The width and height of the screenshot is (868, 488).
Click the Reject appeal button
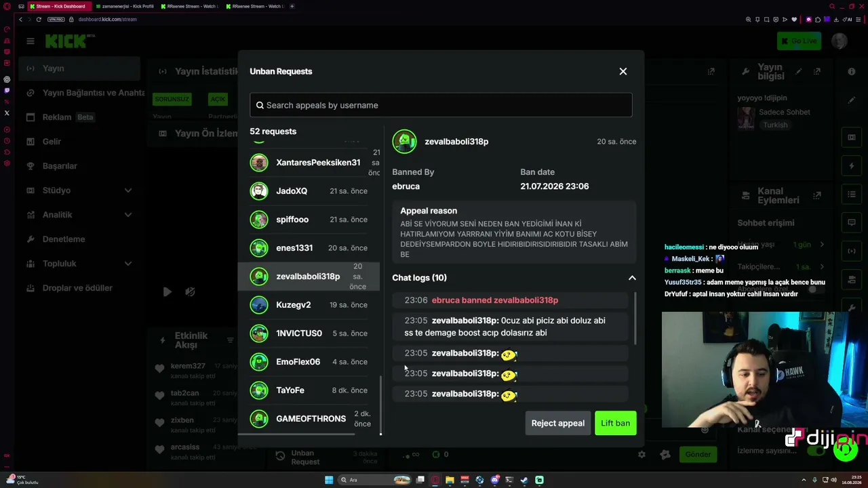(557, 423)
